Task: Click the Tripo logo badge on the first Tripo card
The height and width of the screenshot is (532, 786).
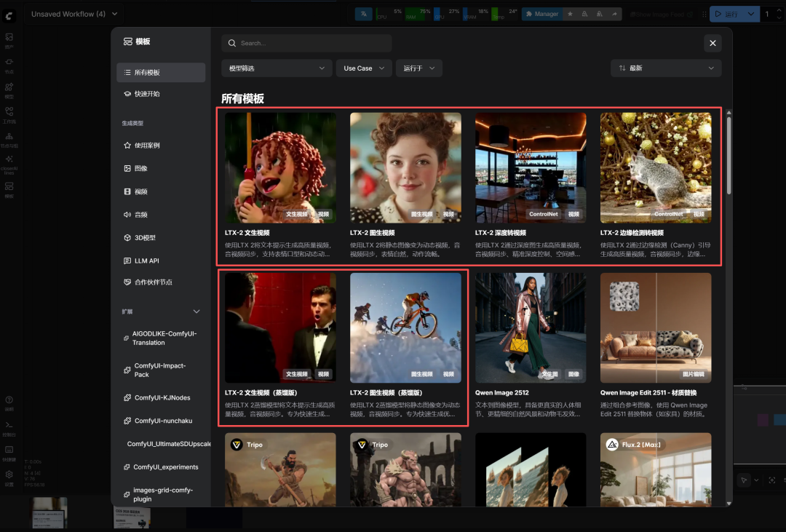Action: (x=237, y=444)
